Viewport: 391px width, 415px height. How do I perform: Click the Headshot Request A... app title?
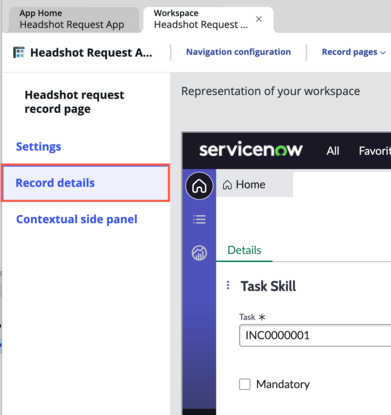point(91,53)
